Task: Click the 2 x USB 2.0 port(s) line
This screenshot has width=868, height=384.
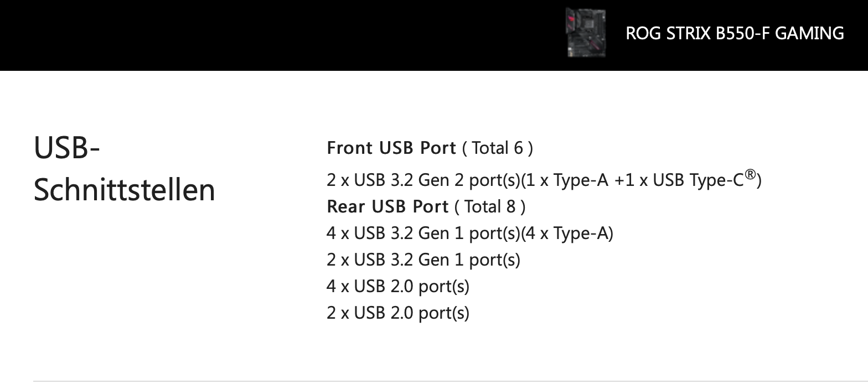Action: 398,313
